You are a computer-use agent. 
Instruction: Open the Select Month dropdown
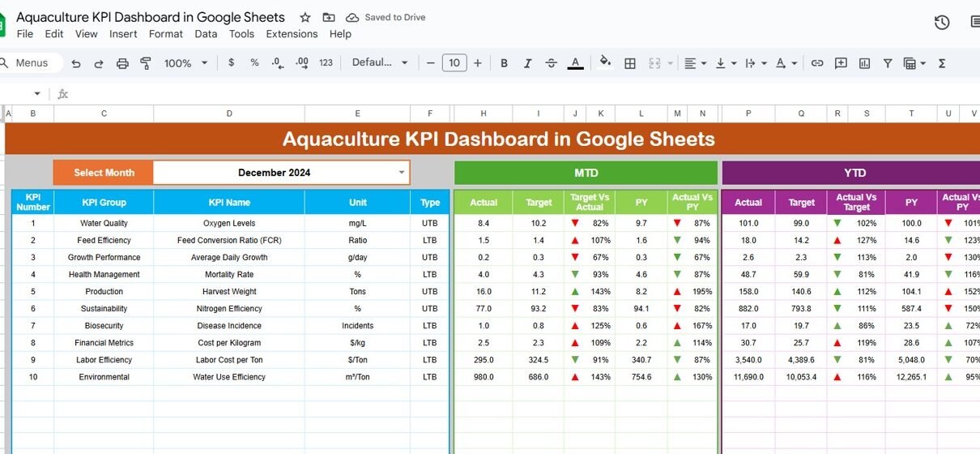tap(401, 173)
